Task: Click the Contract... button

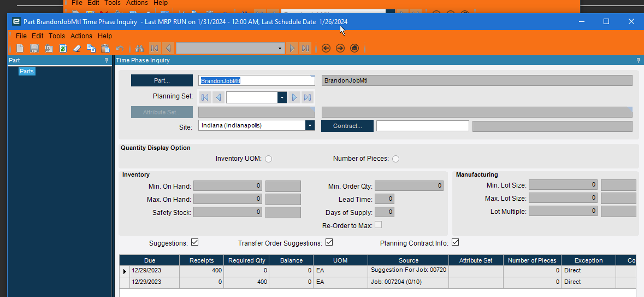Action: [347, 126]
